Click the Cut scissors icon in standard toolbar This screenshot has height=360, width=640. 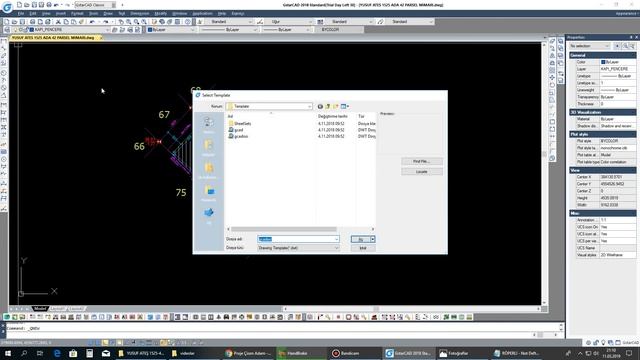pos(58,22)
